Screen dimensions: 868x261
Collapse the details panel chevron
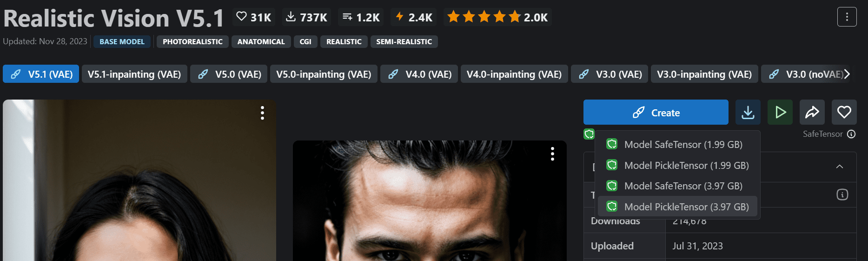click(x=840, y=167)
